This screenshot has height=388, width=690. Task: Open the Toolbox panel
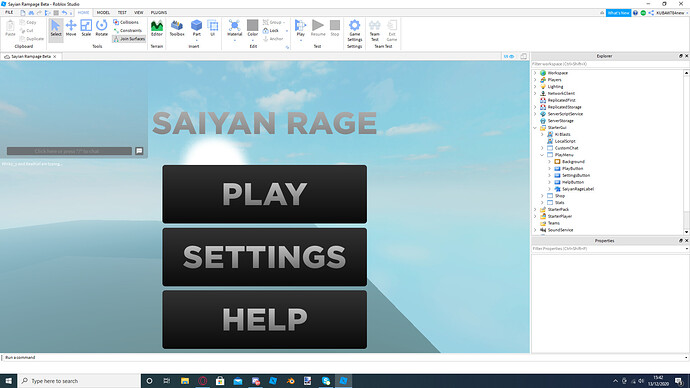click(177, 28)
